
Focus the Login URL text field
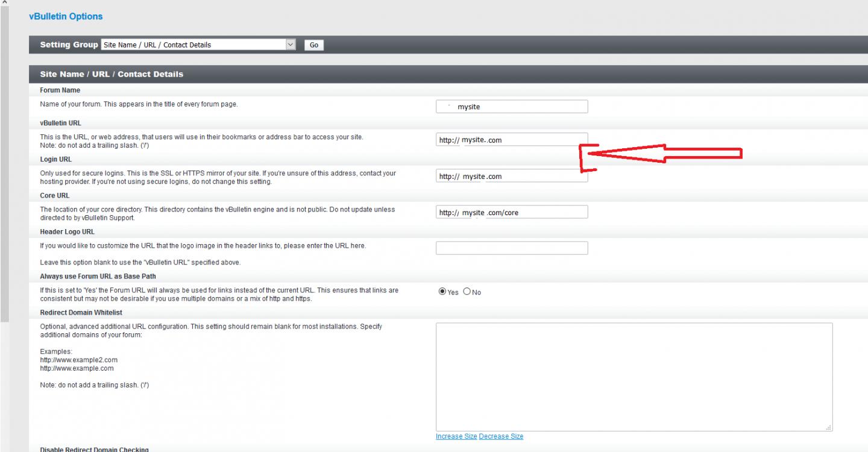click(x=512, y=176)
